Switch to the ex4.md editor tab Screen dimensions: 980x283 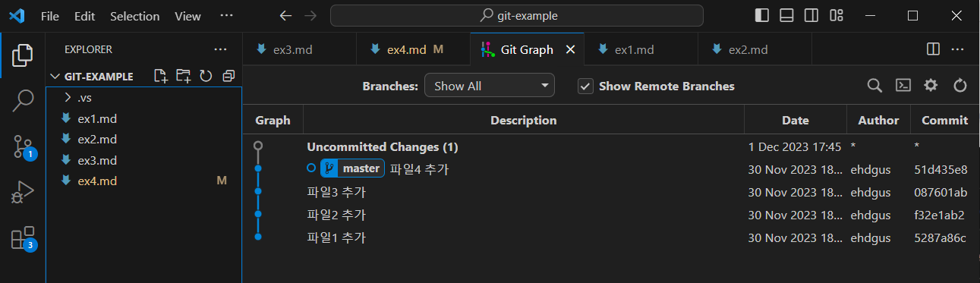coord(413,49)
